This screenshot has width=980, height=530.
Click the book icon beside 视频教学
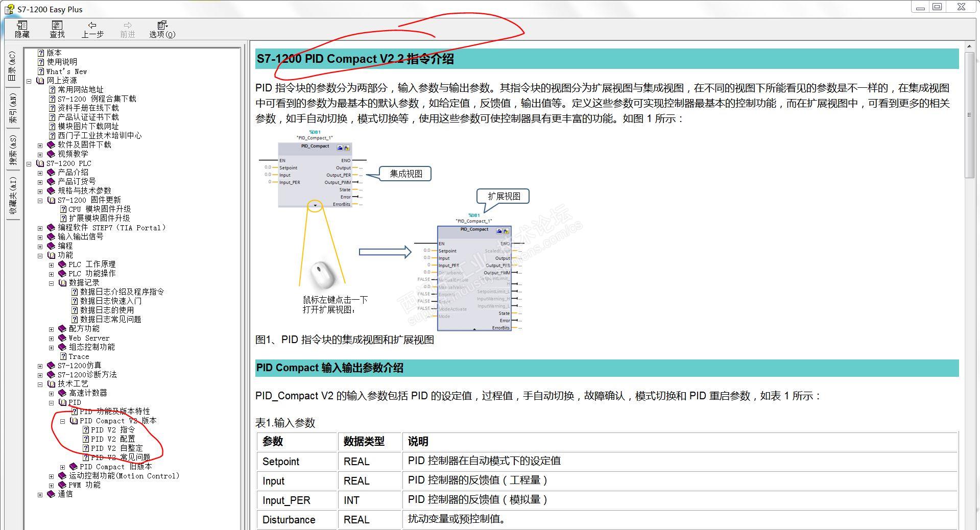pos(51,154)
